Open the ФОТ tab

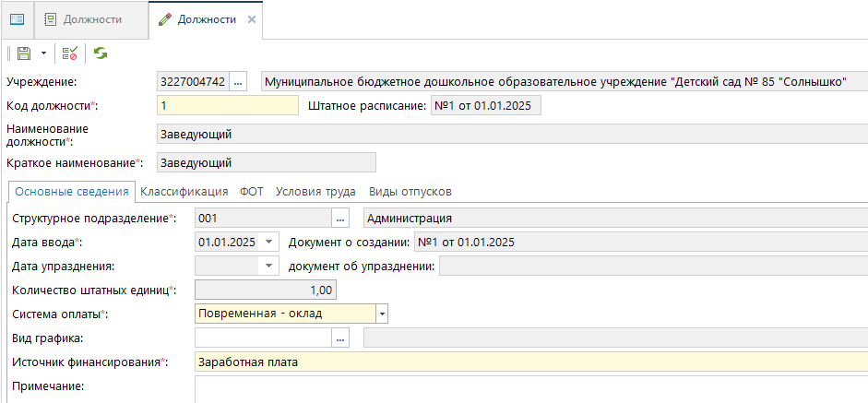pos(252,192)
